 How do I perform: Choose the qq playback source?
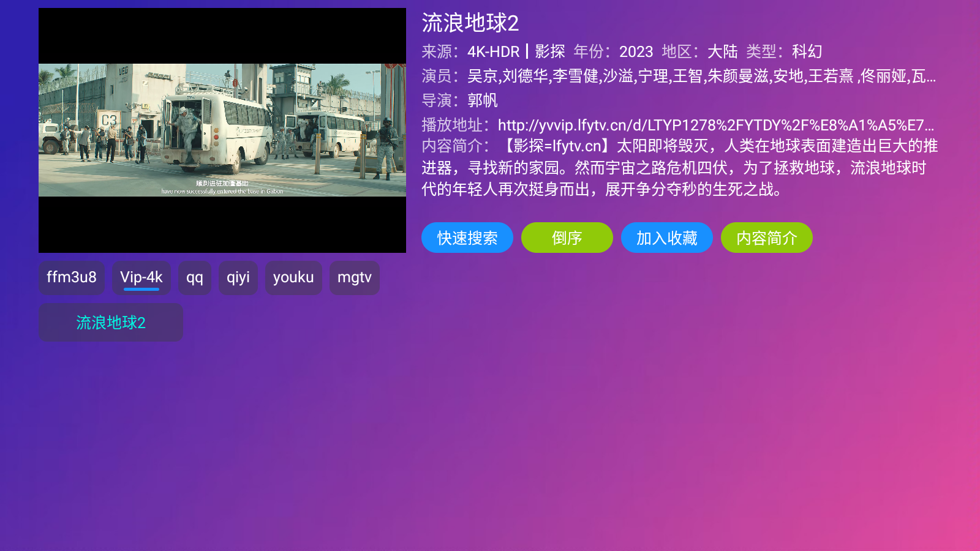click(x=195, y=277)
